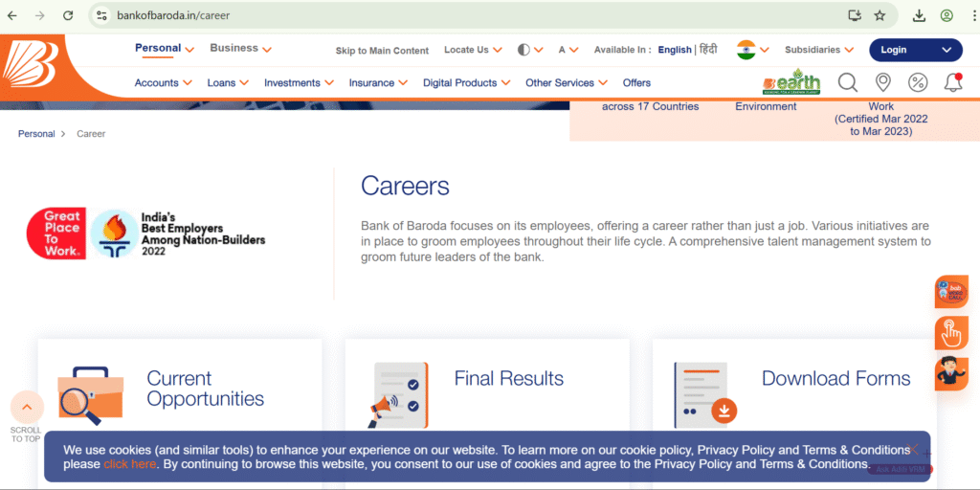Switch site language to Hindi

pos(708,50)
